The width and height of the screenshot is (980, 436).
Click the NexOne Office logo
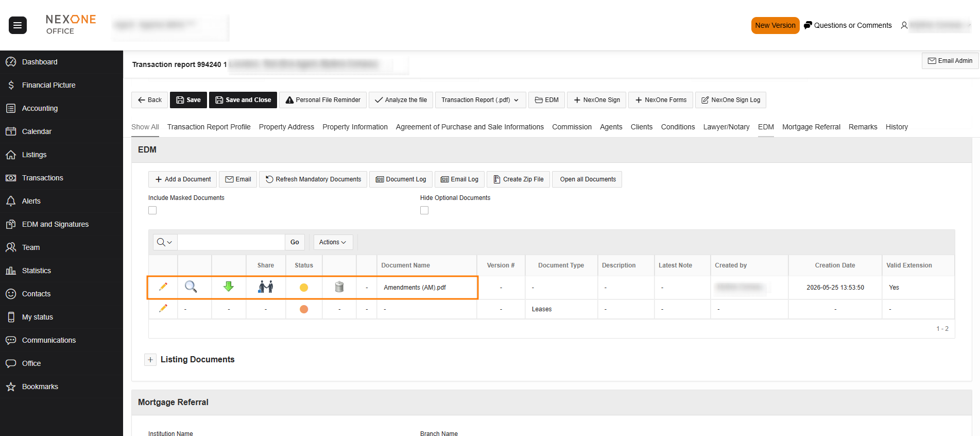tap(71, 24)
